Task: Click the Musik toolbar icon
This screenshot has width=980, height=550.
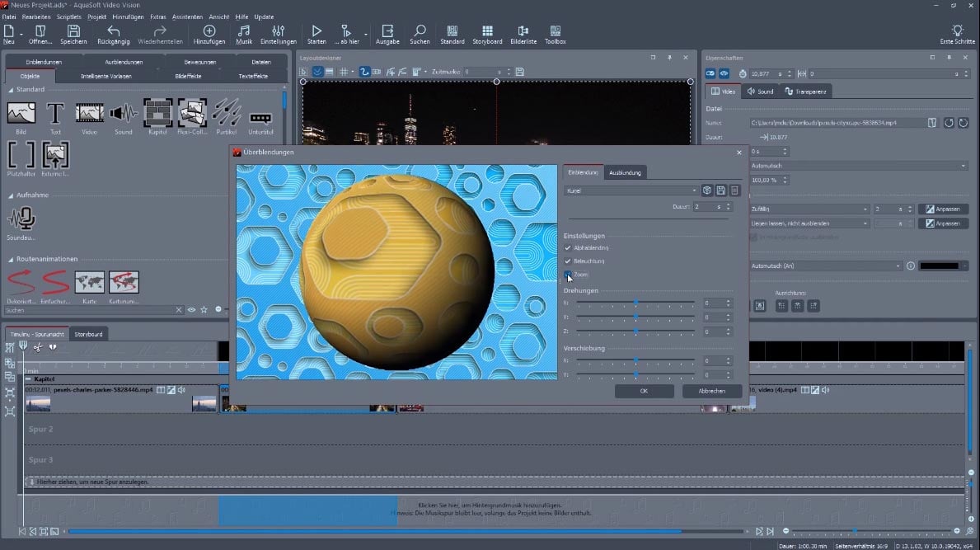Action: (244, 31)
